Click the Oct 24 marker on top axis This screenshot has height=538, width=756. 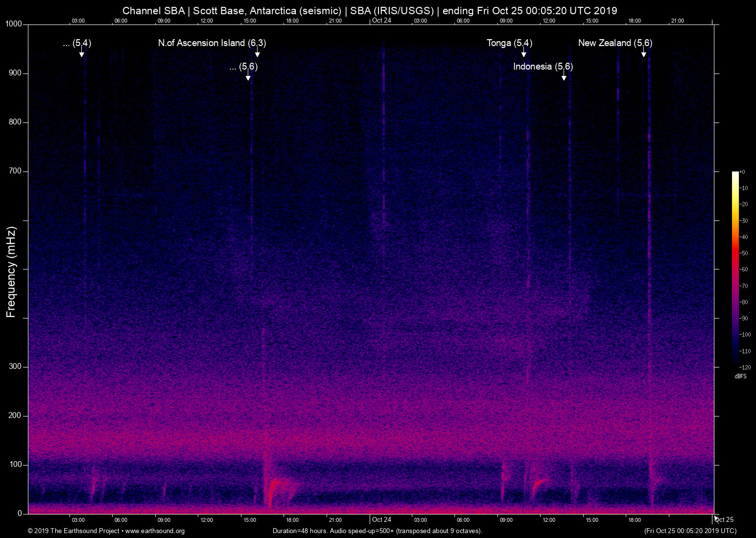click(x=382, y=21)
